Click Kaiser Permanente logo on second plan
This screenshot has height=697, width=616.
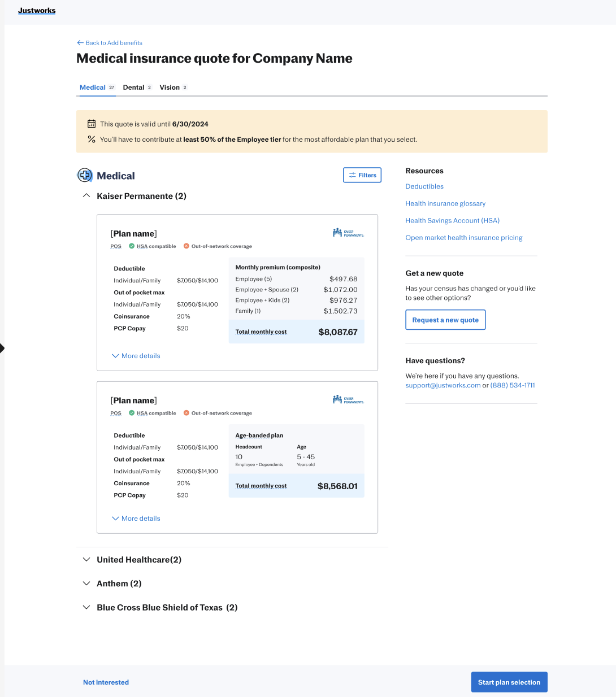tap(348, 400)
